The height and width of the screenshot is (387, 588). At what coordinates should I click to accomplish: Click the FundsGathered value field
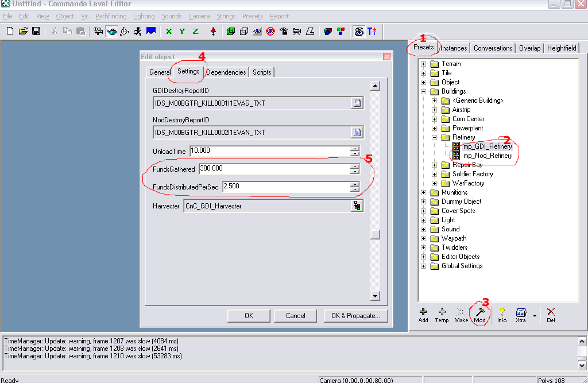click(x=273, y=169)
